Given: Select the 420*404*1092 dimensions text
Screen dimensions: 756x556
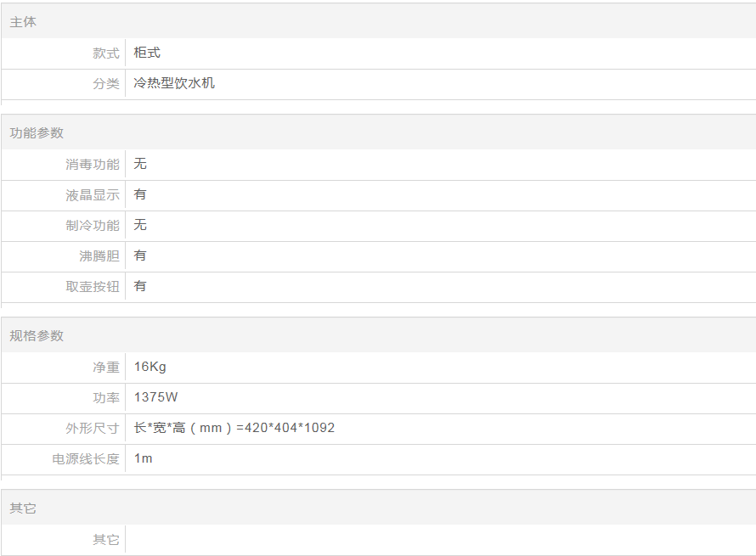Looking at the screenshot, I should pos(289,428).
